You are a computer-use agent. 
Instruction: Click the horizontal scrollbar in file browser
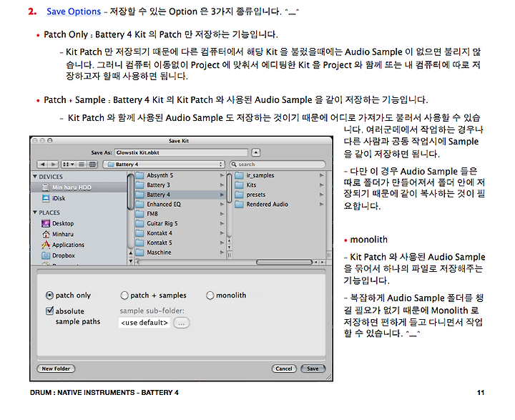coord(284,262)
